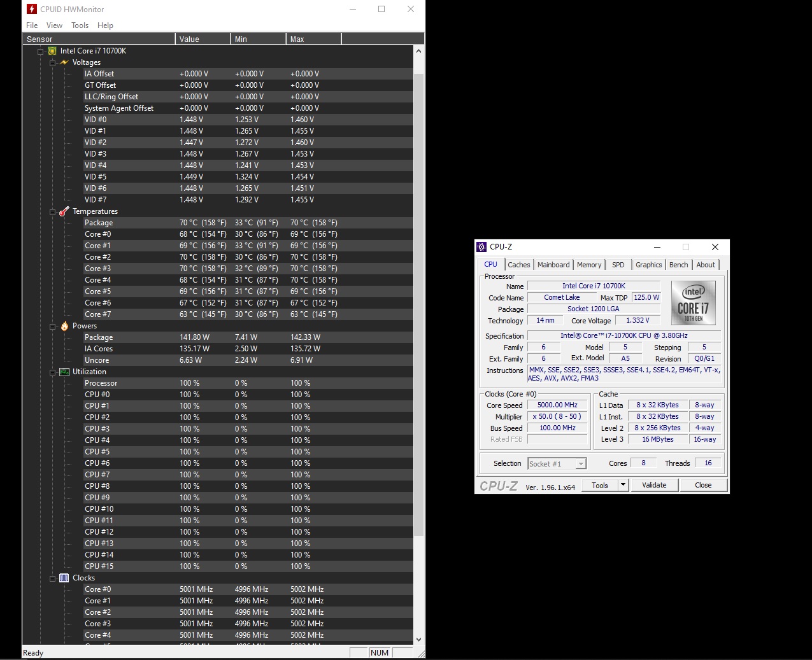
Task: Click the Max TDP 125.0 W field
Action: 646,297
